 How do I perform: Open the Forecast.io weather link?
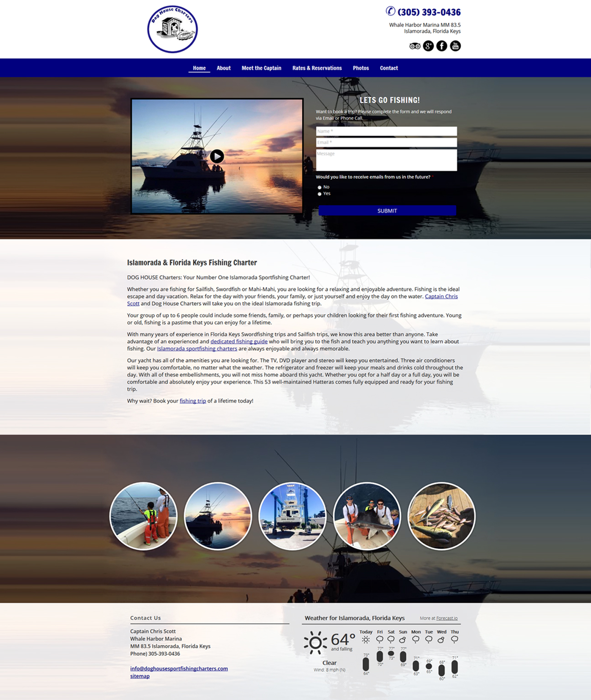pos(446,618)
